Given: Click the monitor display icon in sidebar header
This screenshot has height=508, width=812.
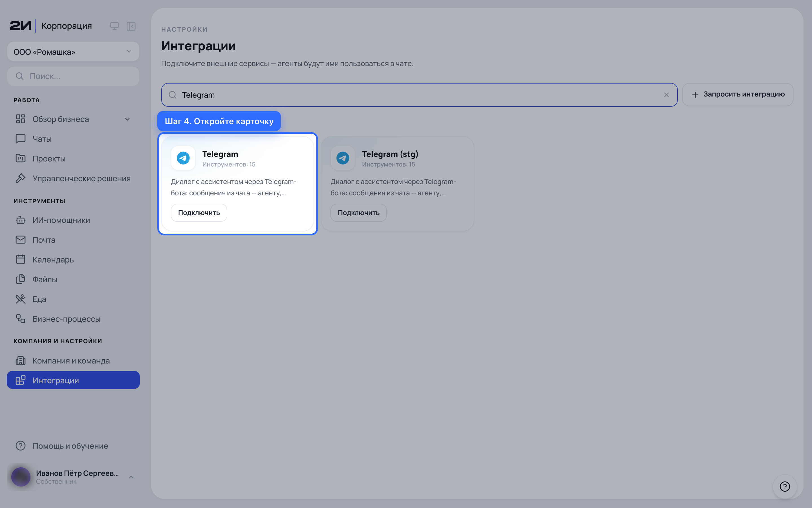Looking at the screenshot, I should (x=114, y=26).
